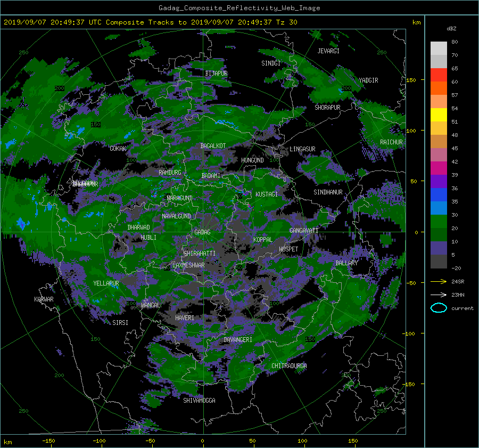
Task: Click the KARWAR city label
Action: pos(44,299)
